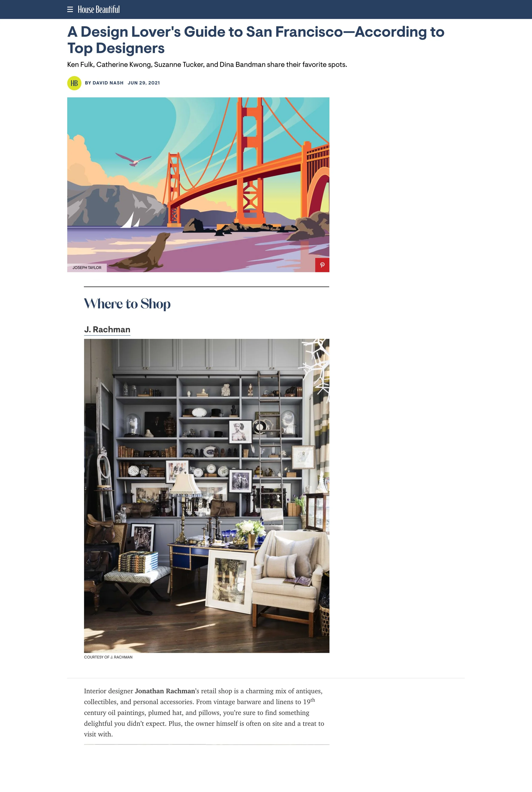Image resolution: width=532 pixels, height=792 pixels.
Task: Open the J. Rachman shop link
Action: point(107,329)
